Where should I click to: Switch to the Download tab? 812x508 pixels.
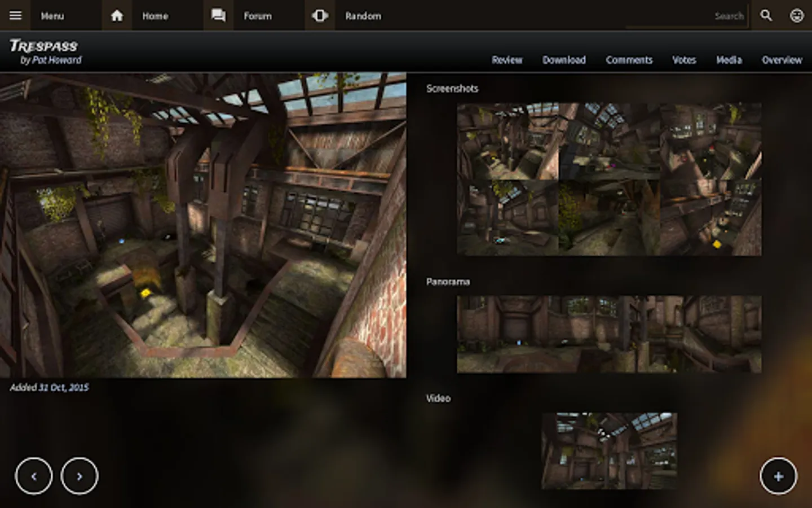pos(564,60)
